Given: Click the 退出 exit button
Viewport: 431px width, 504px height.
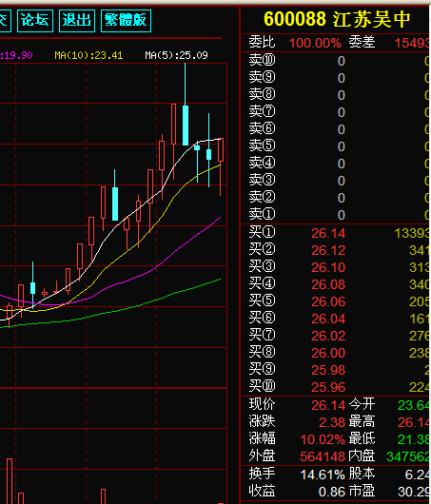Looking at the screenshot, I should 77,21.
